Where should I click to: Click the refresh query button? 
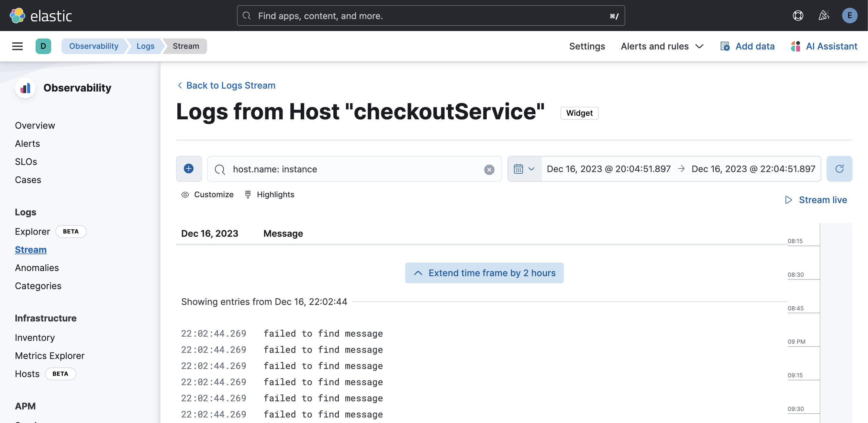click(x=839, y=169)
